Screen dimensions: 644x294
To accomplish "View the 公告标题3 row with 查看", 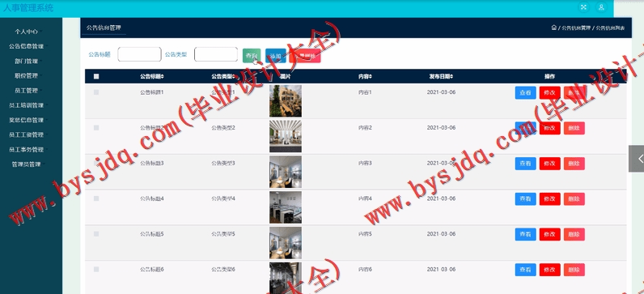I will coord(525,164).
